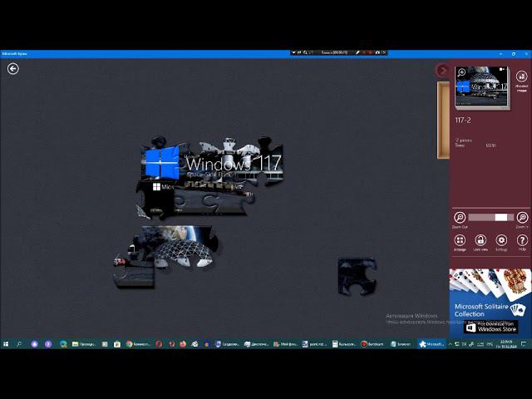
Task: Go back using the arrow button
Action: (x=13, y=69)
